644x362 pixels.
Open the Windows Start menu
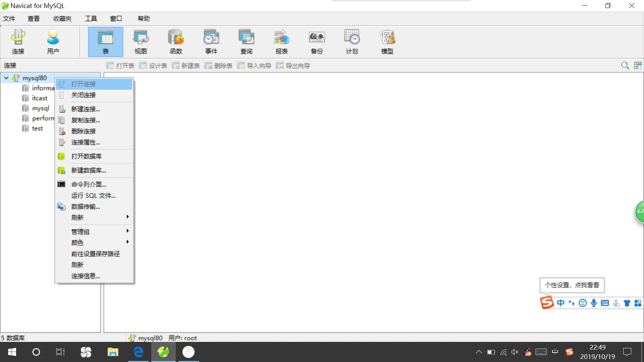point(12,352)
